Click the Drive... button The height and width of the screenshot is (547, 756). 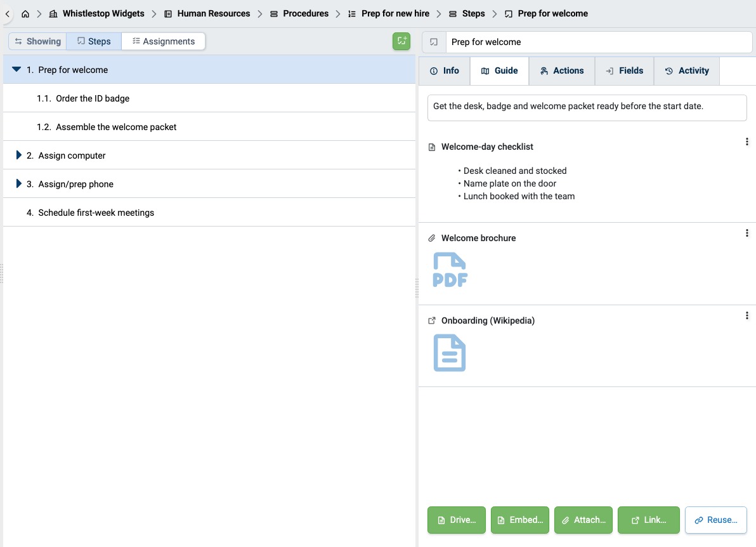(x=457, y=520)
